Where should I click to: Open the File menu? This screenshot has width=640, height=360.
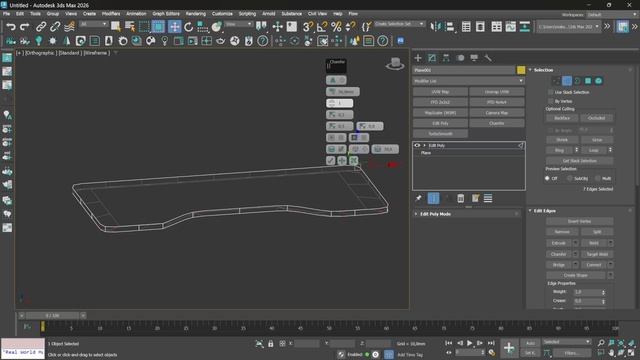(7, 13)
